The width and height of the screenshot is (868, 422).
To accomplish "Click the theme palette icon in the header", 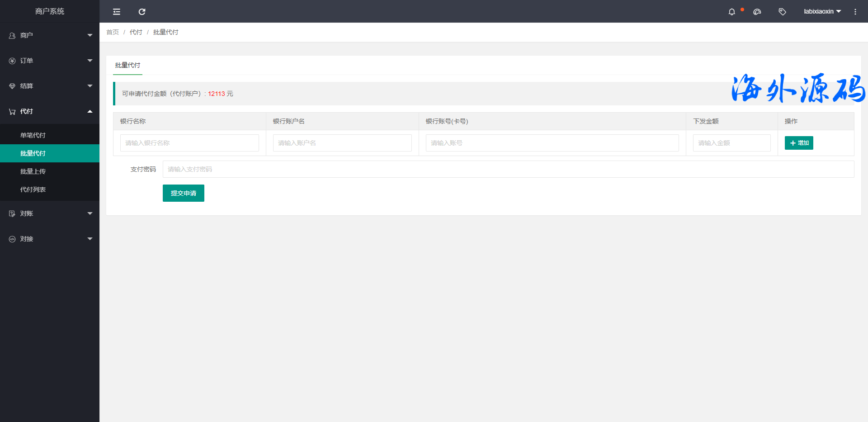I will 757,12.
